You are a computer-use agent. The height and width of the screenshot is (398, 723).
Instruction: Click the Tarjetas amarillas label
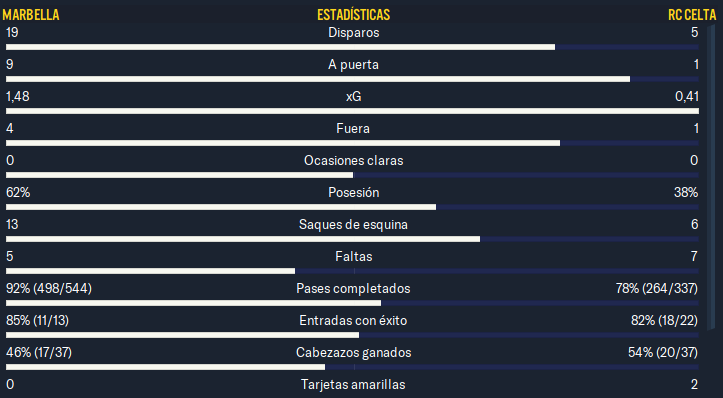[x=353, y=385]
